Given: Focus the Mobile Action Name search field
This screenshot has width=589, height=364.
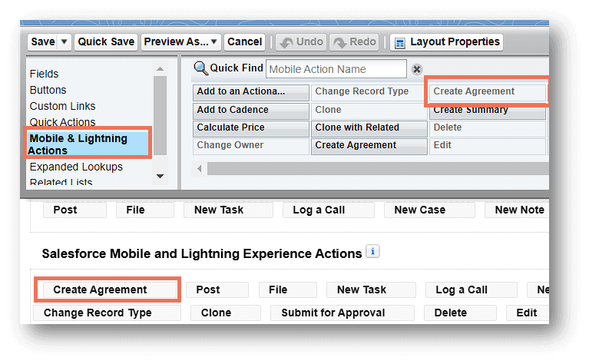Looking at the screenshot, I should (x=336, y=69).
